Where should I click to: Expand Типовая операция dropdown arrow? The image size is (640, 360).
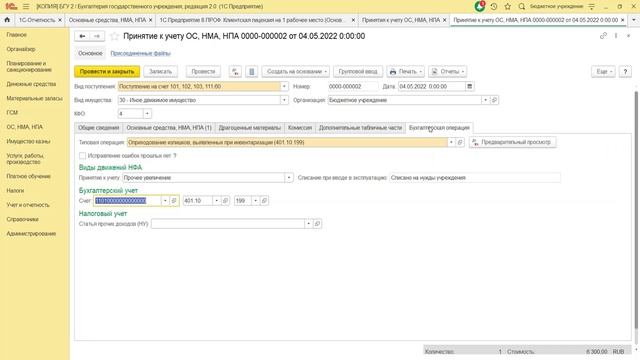pyautogui.click(x=451, y=142)
